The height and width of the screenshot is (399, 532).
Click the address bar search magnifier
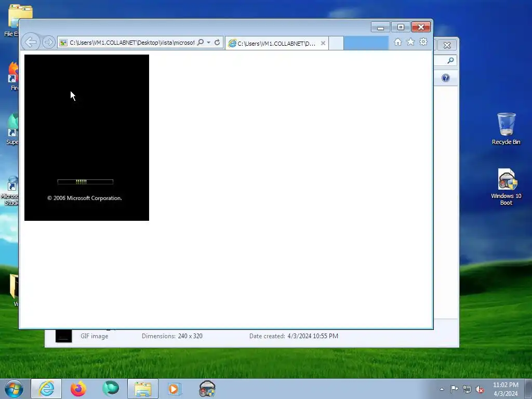[x=201, y=42]
